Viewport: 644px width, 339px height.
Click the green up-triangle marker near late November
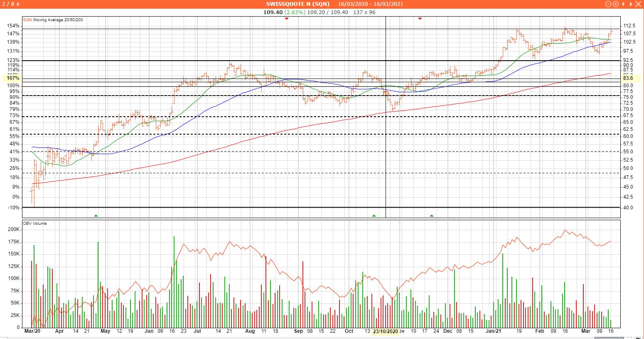432,216
